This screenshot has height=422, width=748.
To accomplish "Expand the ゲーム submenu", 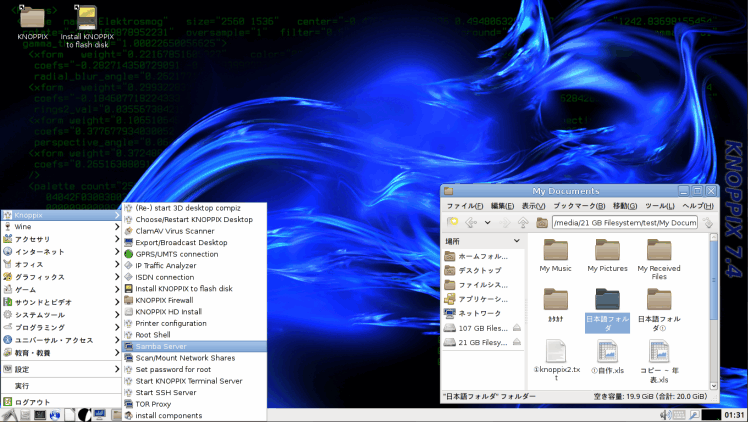I will click(61, 289).
